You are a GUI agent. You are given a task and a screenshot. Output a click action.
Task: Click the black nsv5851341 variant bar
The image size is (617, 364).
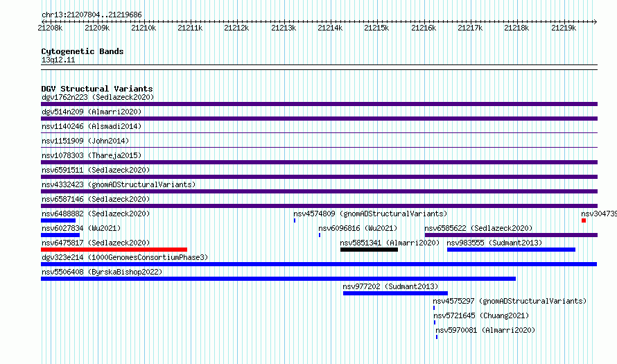369,250
